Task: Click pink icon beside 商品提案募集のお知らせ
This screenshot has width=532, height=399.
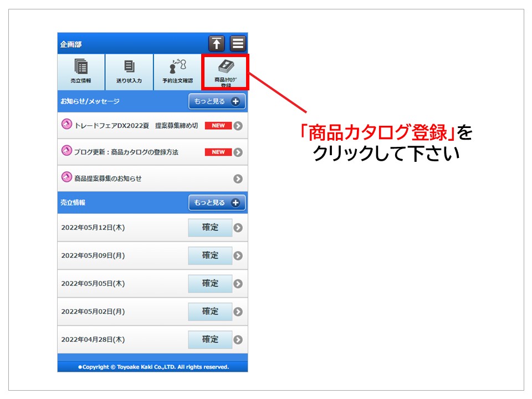Action: point(66,178)
